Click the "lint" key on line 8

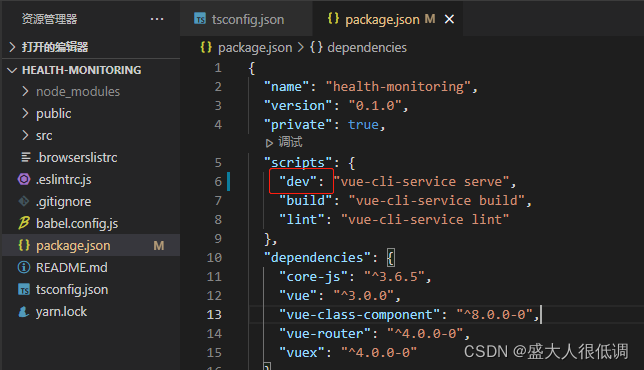click(x=302, y=219)
